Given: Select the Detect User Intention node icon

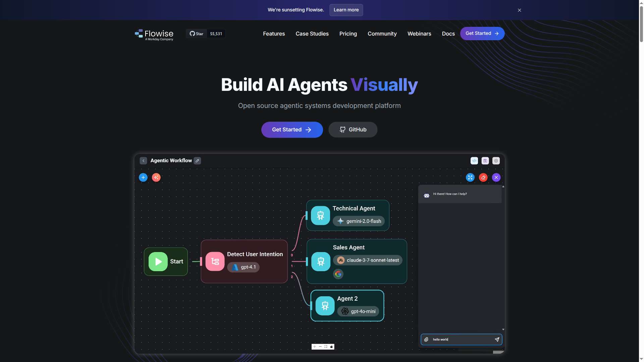Looking at the screenshot, I should click(x=215, y=261).
